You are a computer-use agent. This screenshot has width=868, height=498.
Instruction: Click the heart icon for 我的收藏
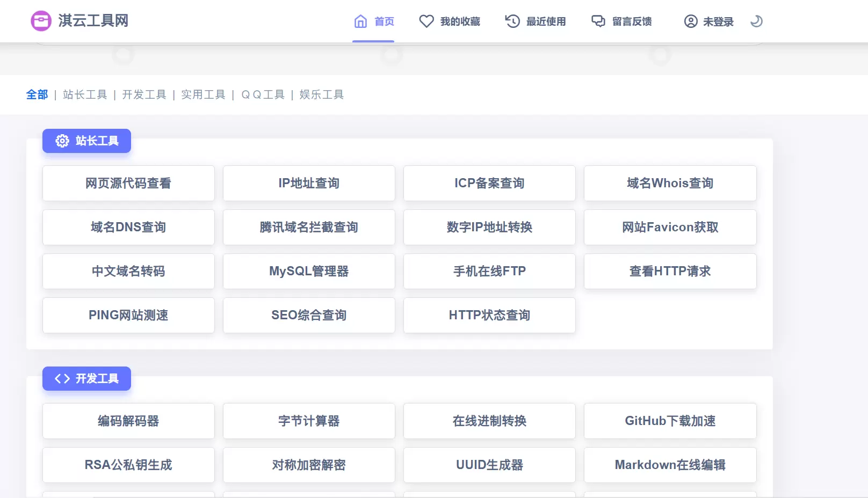426,21
